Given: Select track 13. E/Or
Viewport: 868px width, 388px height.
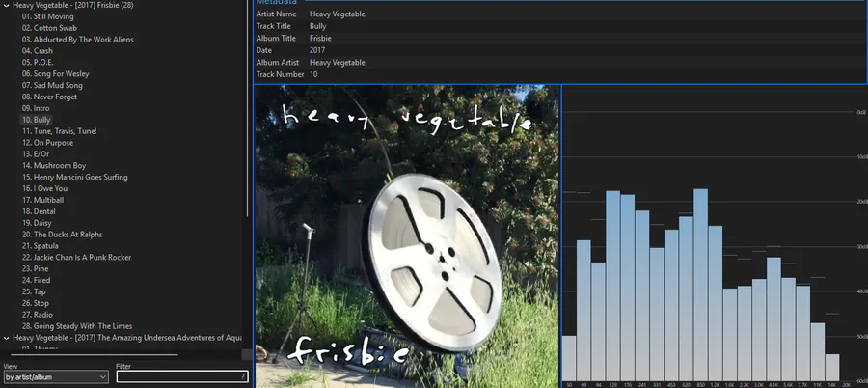Looking at the screenshot, I should tap(36, 154).
